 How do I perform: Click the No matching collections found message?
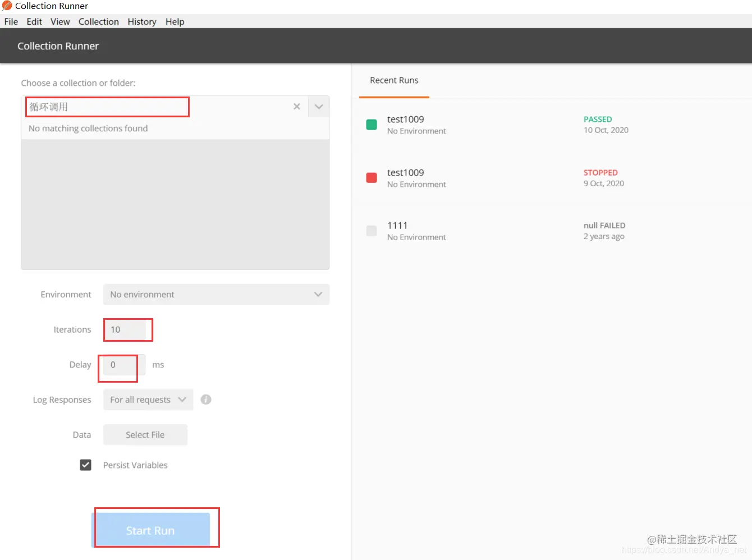click(88, 128)
